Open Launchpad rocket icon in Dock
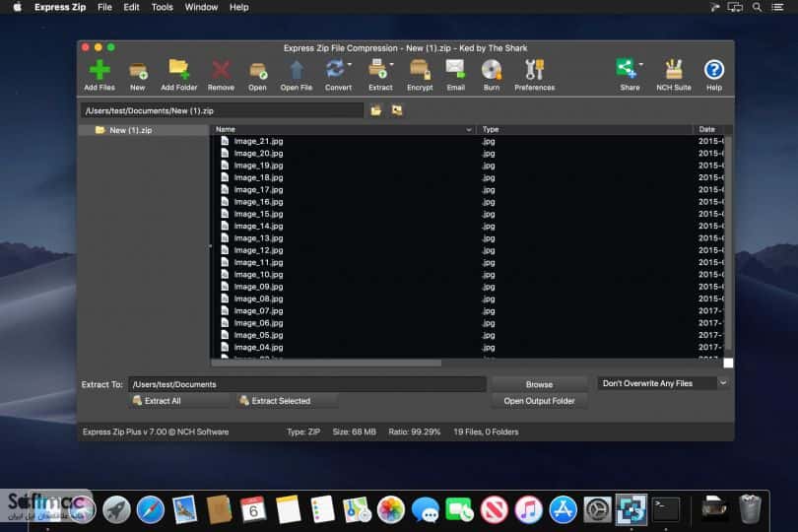This screenshot has height=532, width=798. pos(116,510)
